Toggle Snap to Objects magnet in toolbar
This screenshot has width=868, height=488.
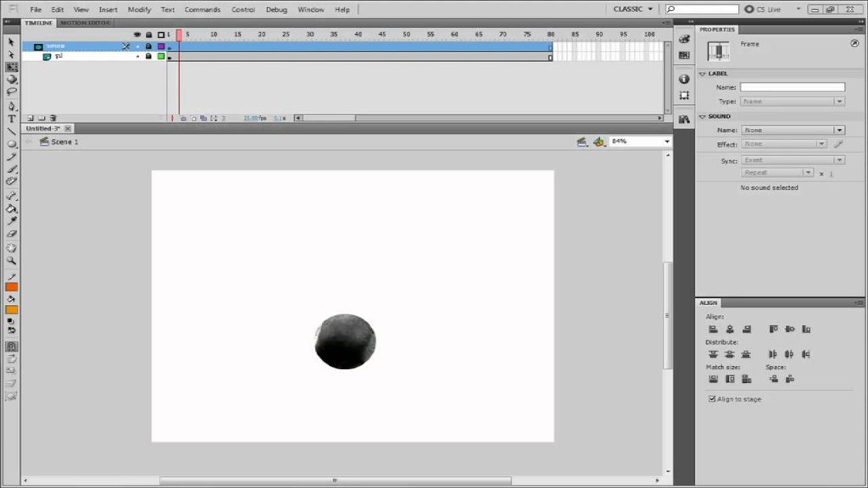12,347
